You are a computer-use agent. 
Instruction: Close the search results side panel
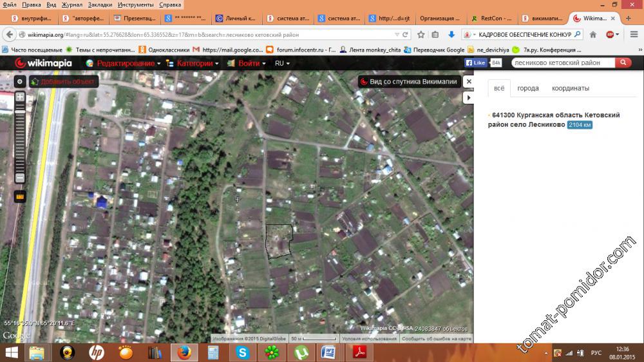tap(469, 82)
